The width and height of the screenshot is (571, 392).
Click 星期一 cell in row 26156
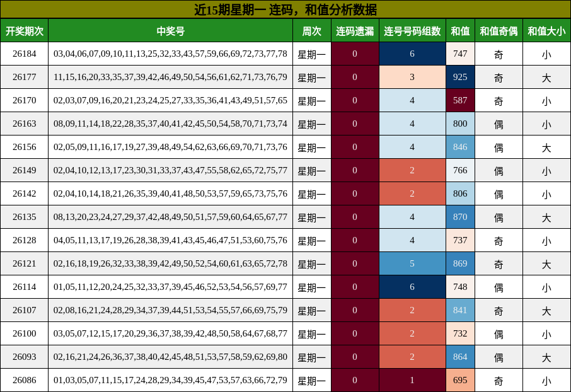tap(312, 147)
